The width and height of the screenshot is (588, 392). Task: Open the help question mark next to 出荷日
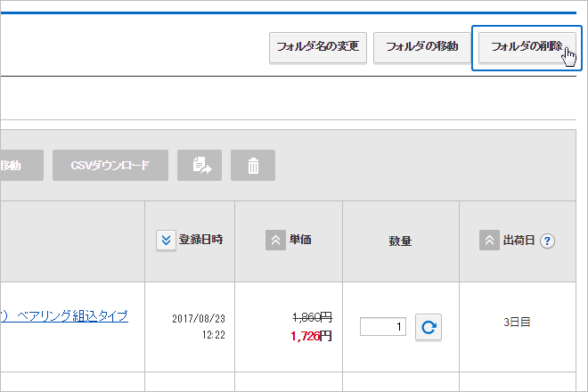547,241
